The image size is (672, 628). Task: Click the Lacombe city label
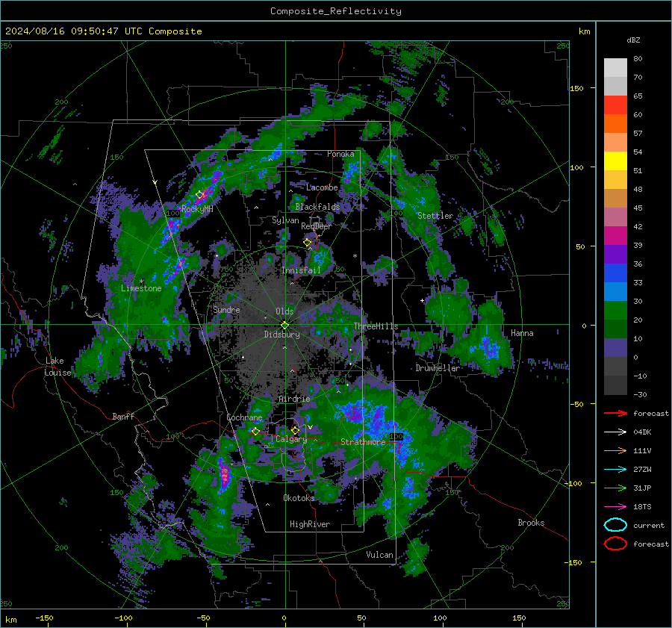[x=322, y=187]
